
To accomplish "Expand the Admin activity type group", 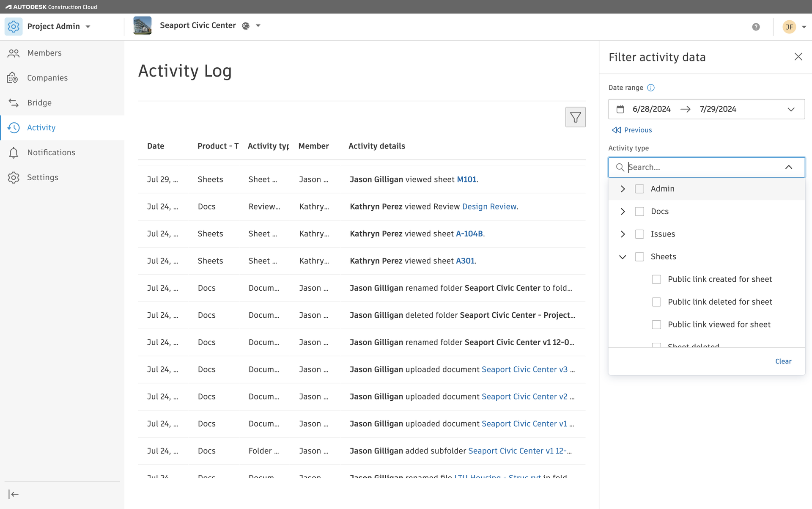I will point(622,189).
